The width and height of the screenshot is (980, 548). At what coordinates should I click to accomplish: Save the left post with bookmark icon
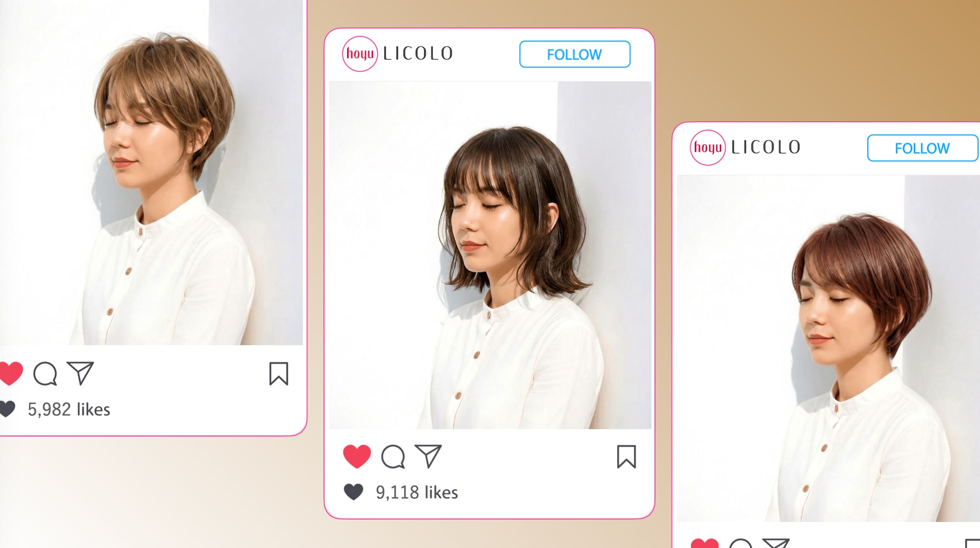tap(279, 374)
